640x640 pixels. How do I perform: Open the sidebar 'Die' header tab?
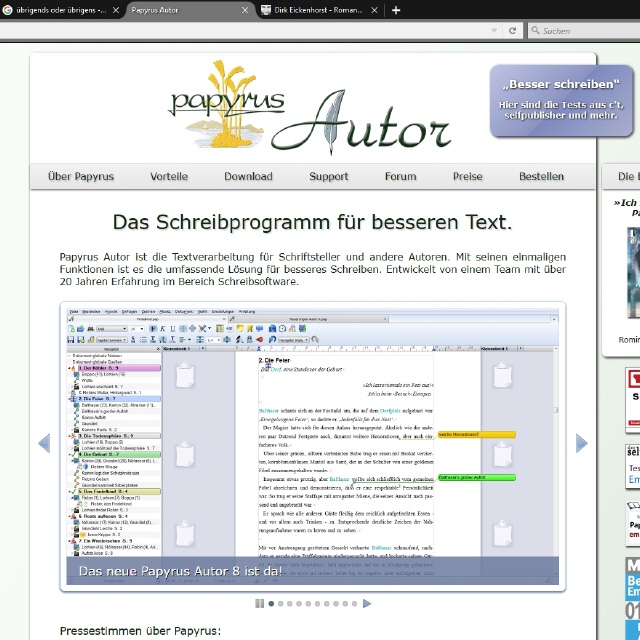click(x=621, y=176)
